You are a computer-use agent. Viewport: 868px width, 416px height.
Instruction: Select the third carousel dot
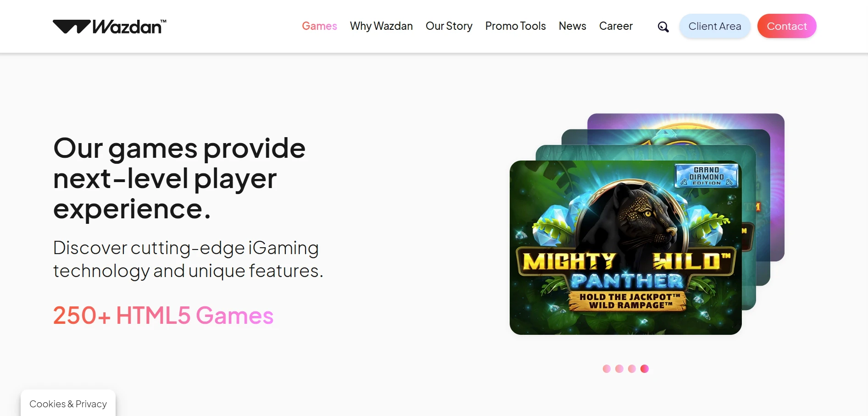pyautogui.click(x=632, y=369)
